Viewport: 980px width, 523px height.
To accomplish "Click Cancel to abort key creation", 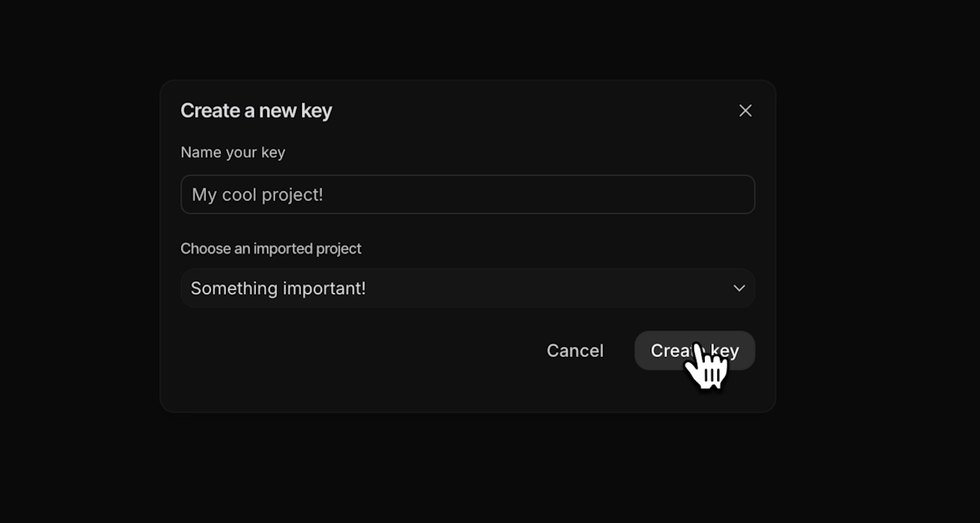I will point(575,350).
